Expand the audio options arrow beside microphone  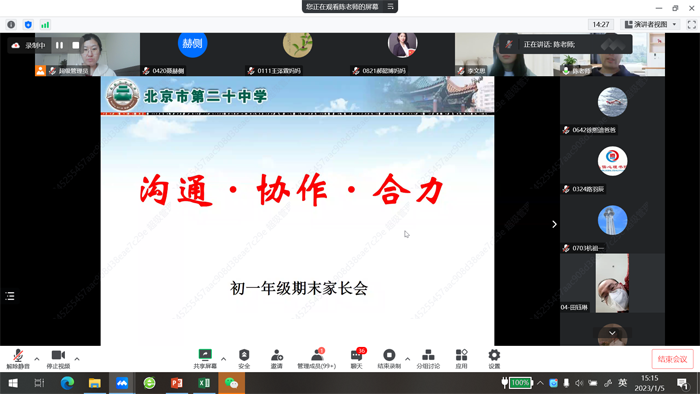pos(37,359)
